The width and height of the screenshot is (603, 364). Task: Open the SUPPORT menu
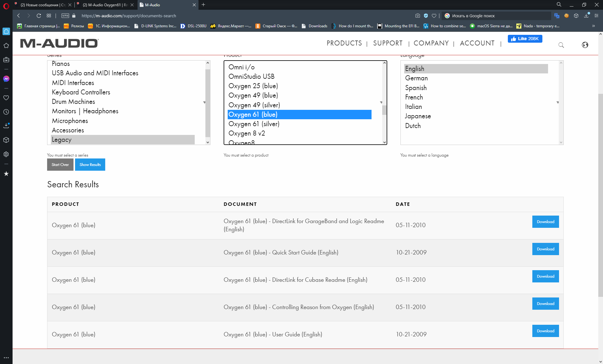[388, 43]
